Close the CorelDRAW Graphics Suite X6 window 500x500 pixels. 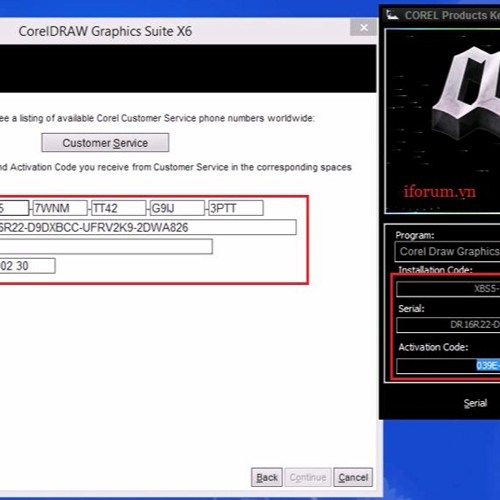(x=364, y=28)
